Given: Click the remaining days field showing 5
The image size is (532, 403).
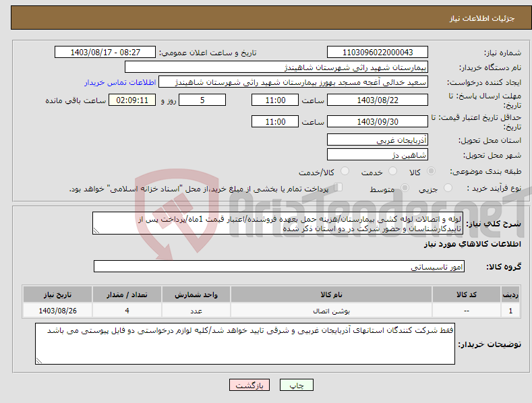Looking at the screenshot, I should pyautogui.click(x=202, y=100).
